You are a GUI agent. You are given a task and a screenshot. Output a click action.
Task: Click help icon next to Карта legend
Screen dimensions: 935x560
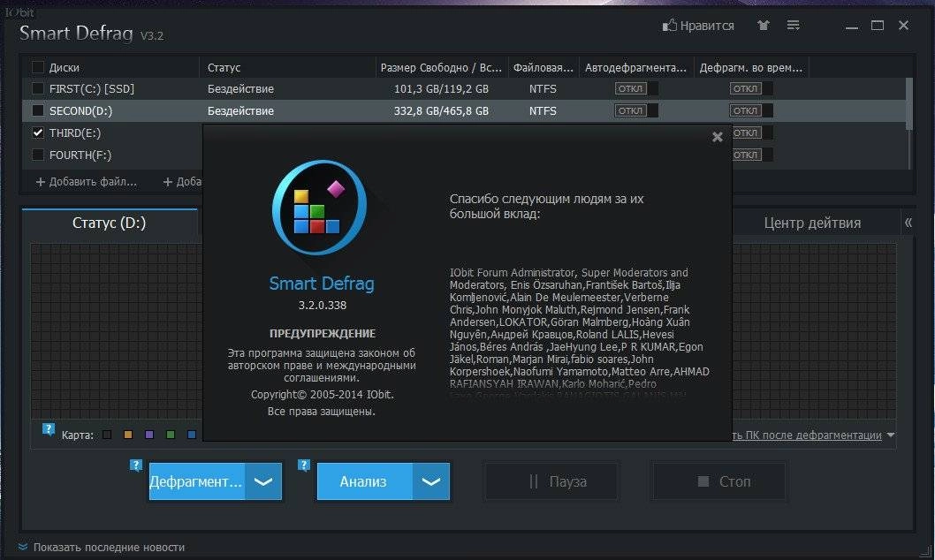49,429
